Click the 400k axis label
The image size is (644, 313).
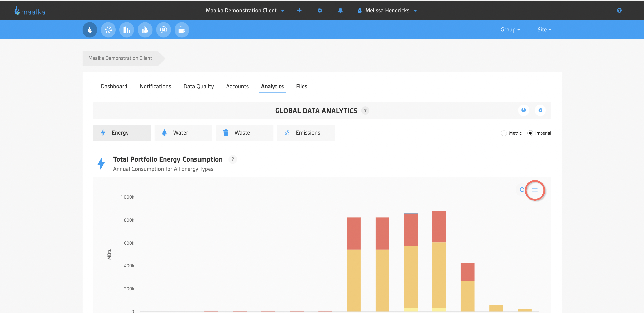[129, 266]
